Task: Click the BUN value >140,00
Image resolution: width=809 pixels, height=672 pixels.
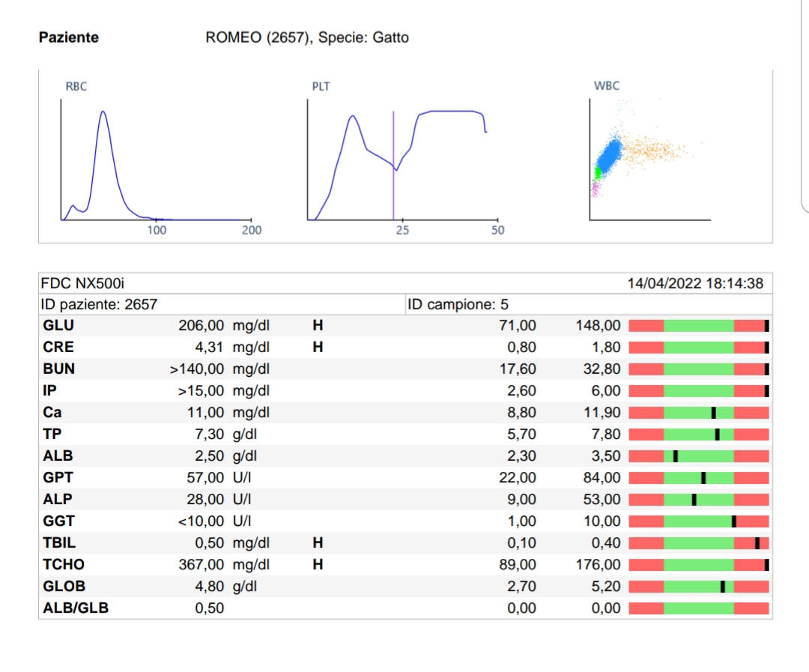Action: click(x=197, y=369)
